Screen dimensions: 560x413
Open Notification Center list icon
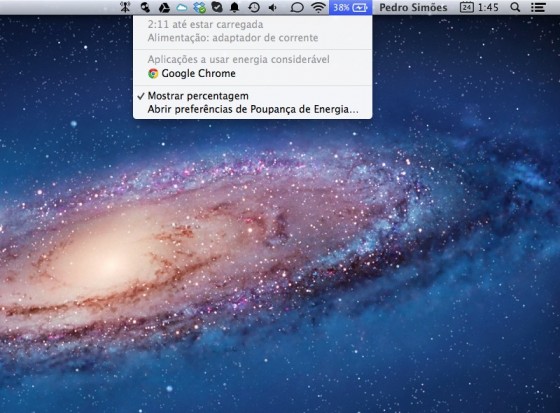(538, 8)
